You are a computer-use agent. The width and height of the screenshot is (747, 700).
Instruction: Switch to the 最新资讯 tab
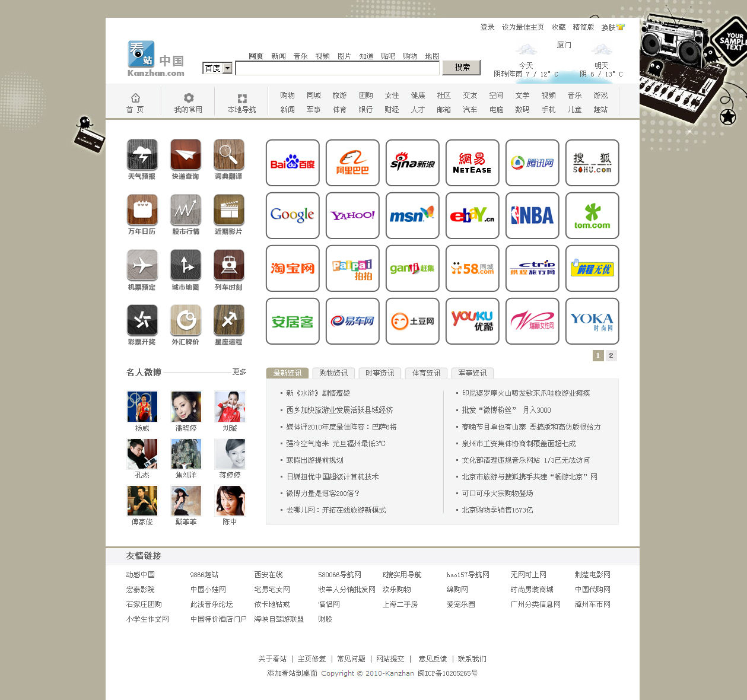(x=287, y=373)
